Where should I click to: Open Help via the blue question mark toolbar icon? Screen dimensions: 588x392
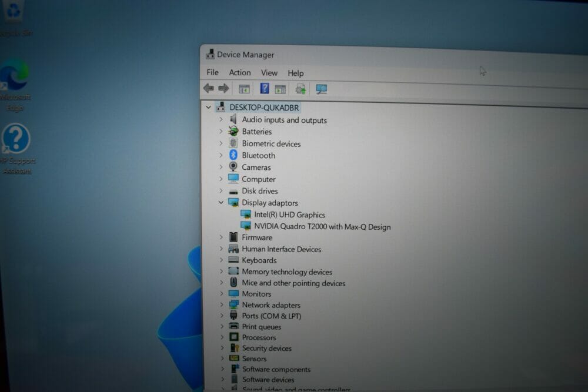tap(265, 88)
